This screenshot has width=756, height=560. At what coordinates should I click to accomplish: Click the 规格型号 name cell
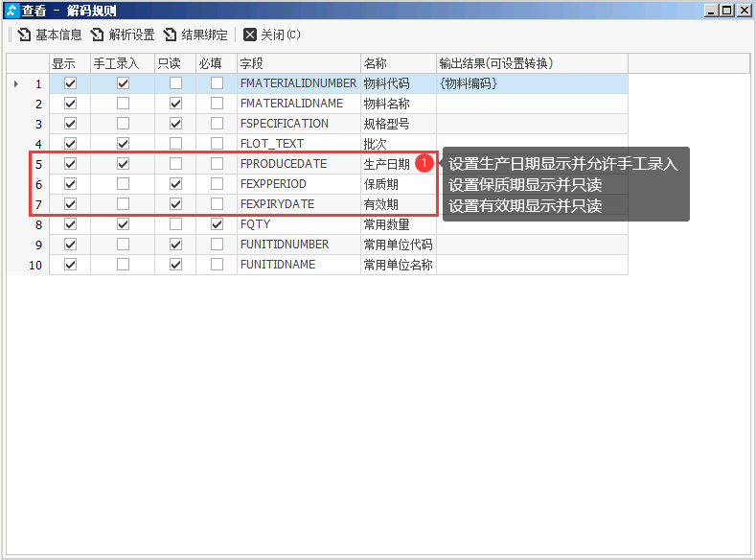pos(399,124)
